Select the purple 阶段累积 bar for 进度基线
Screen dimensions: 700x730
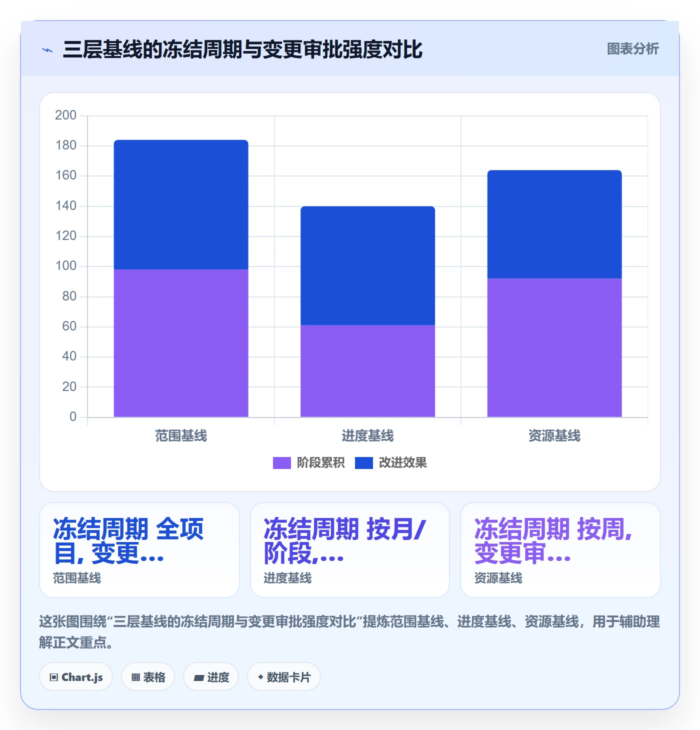point(367,371)
